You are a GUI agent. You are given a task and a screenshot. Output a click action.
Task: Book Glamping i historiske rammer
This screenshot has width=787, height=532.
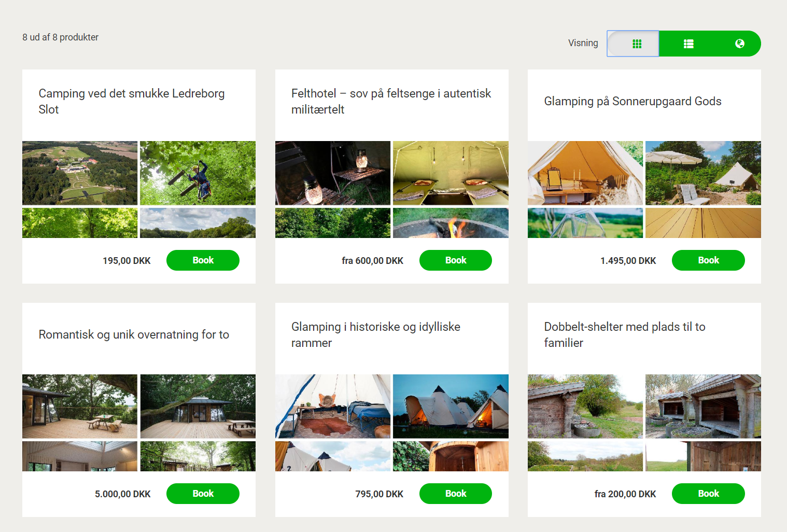tap(456, 494)
